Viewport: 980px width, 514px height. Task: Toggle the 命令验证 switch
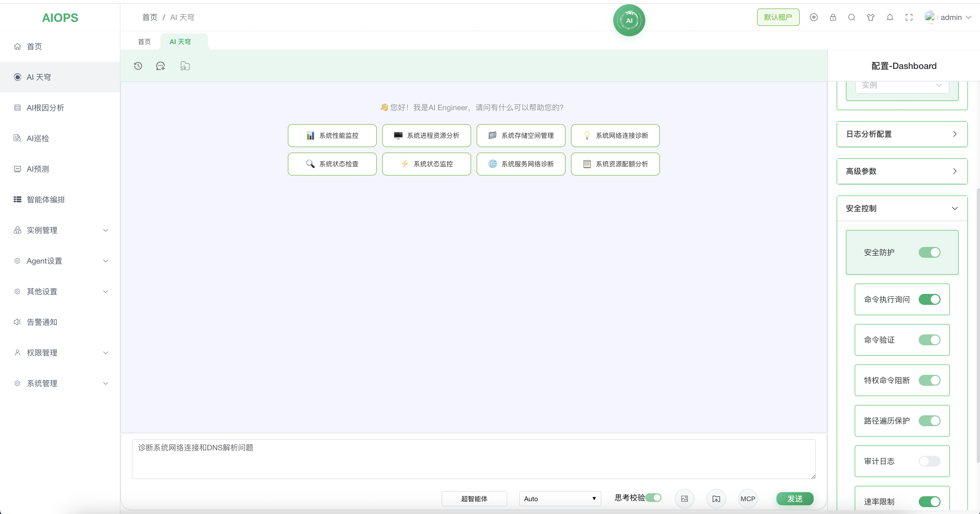tap(929, 340)
